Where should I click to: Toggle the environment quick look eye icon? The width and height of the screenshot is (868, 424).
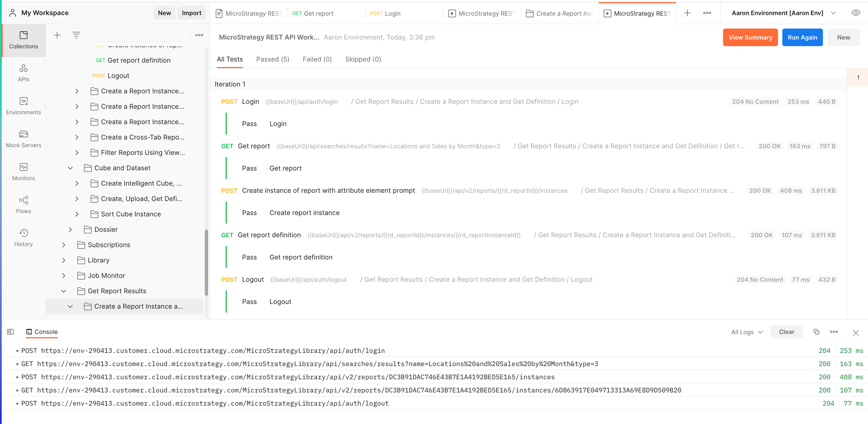point(856,13)
